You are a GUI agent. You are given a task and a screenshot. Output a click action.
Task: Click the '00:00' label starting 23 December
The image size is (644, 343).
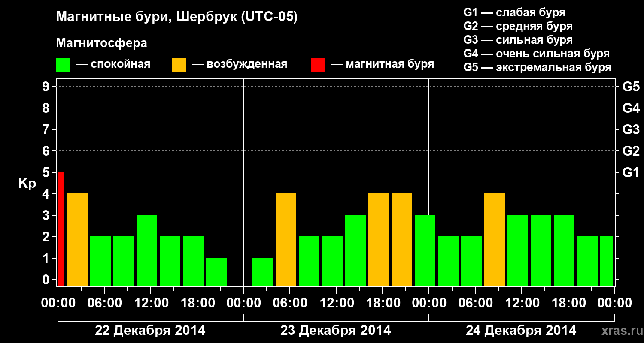pos(243,303)
